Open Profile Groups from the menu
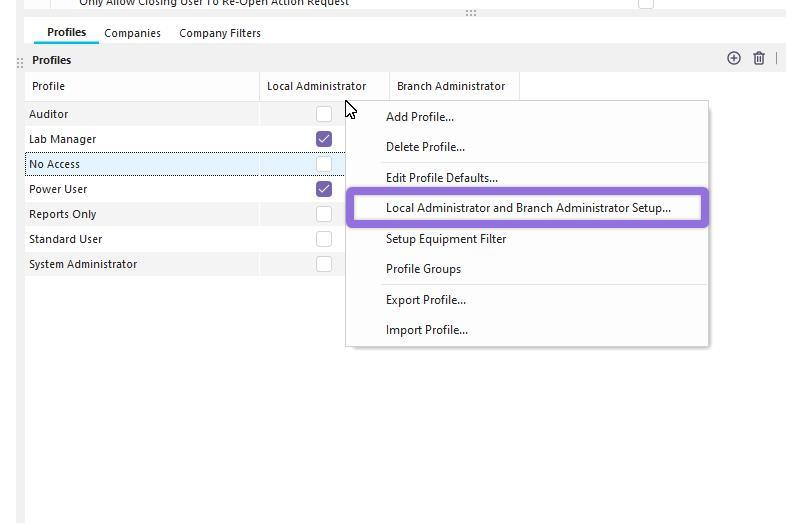 click(x=423, y=269)
